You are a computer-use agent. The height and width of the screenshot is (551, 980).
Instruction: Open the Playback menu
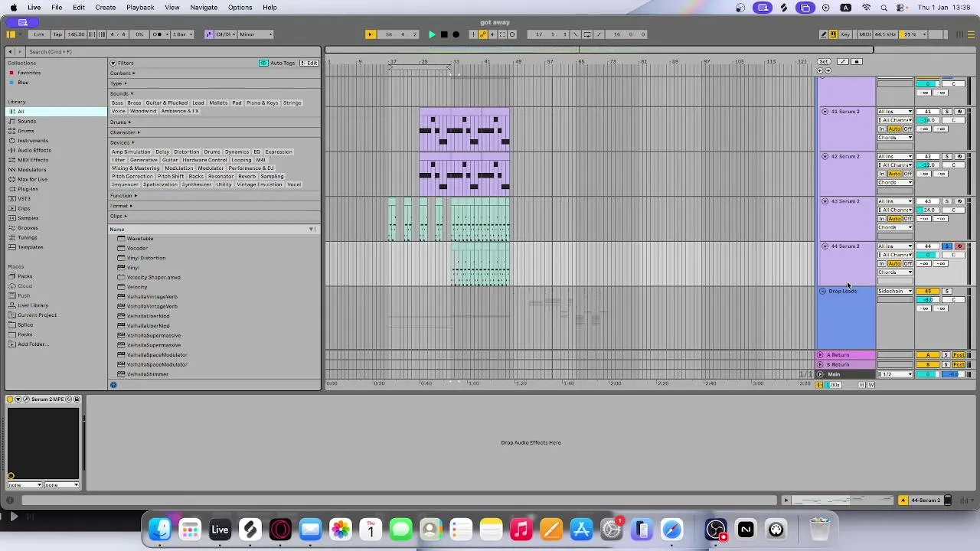click(140, 7)
